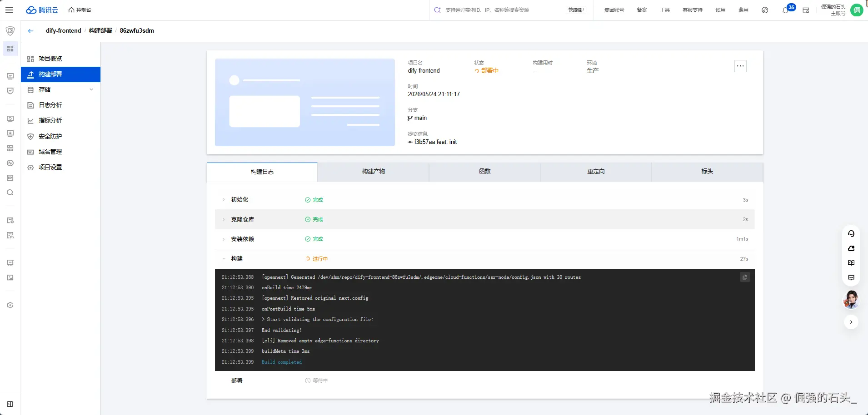Switch to 函数 tab
Viewport: 868px width, 415px height.
coord(484,172)
